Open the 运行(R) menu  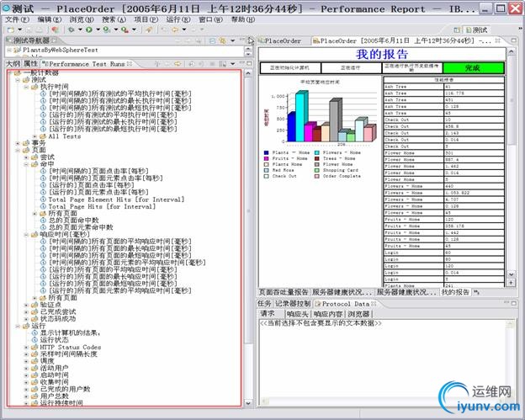[178, 19]
